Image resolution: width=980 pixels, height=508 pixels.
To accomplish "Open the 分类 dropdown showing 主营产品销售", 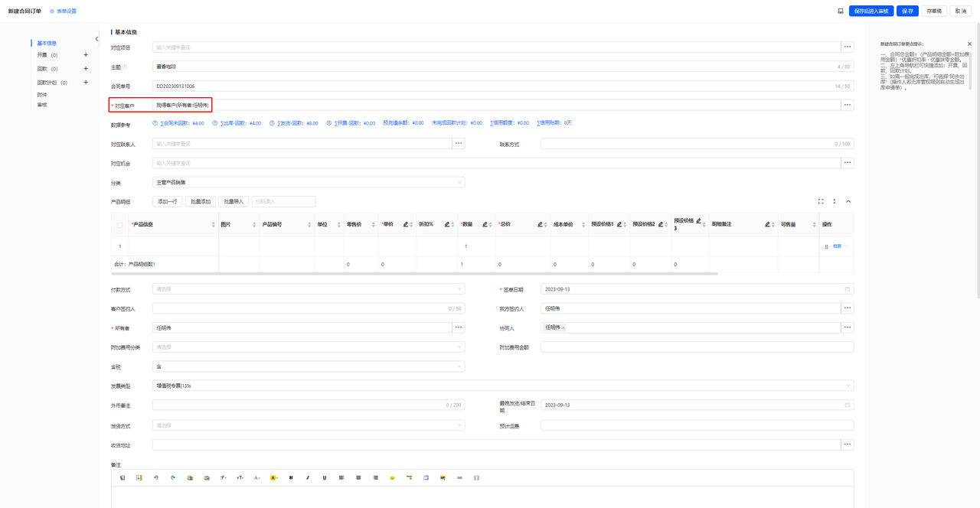I will 309,183.
